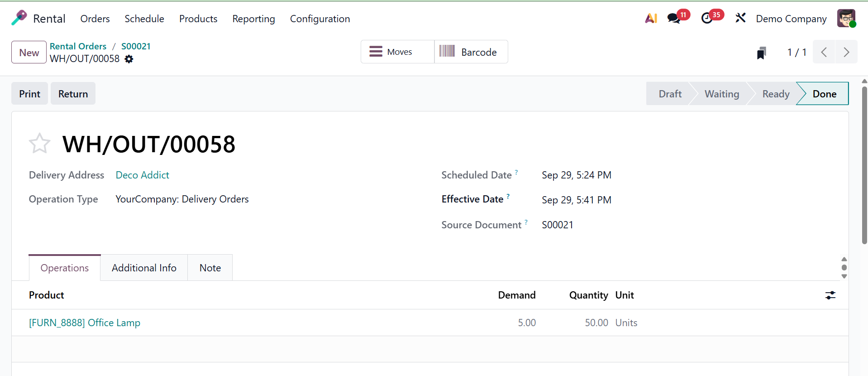Image resolution: width=868 pixels, height=376 pixels.
Task: Open the Configuration menu
Action: [x=320, y=19]
